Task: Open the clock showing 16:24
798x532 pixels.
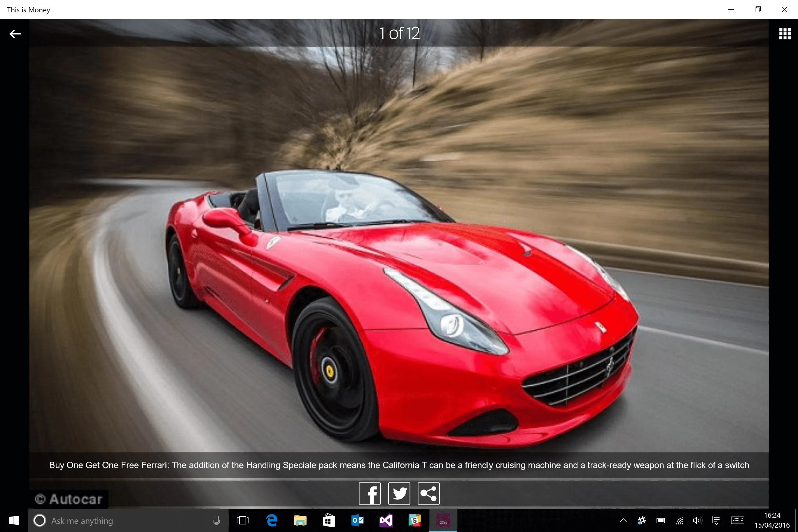Action: coord(772,520)
